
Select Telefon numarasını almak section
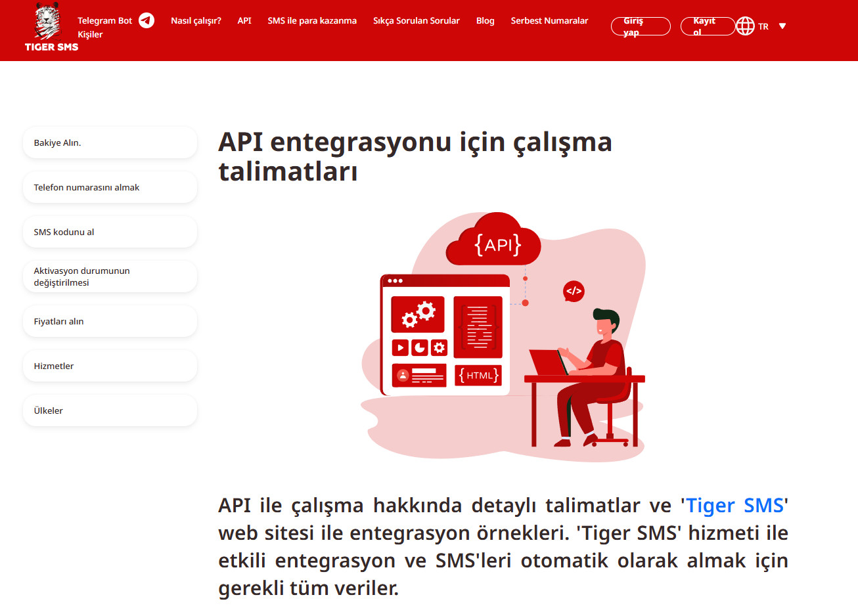pyautogui.click(x=110, y=187)
